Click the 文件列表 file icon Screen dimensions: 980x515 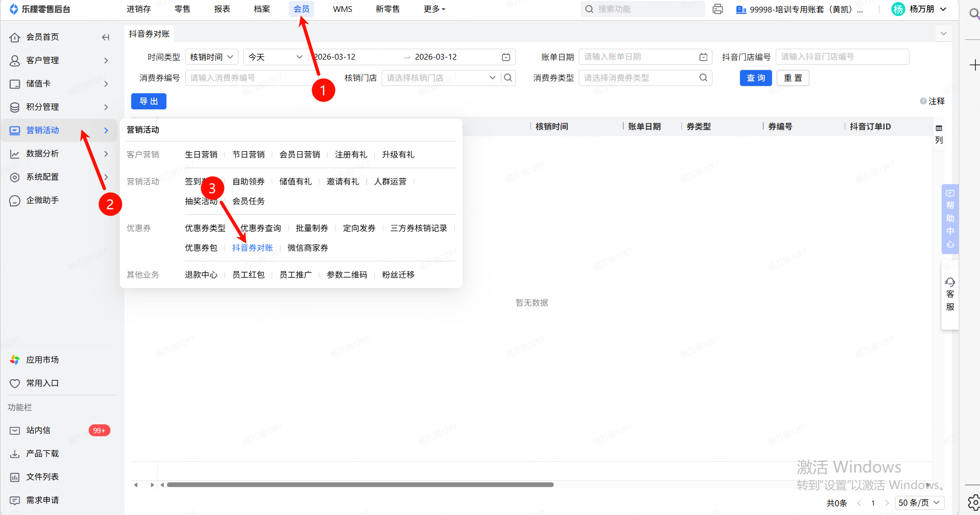click(x=15, y=477)
